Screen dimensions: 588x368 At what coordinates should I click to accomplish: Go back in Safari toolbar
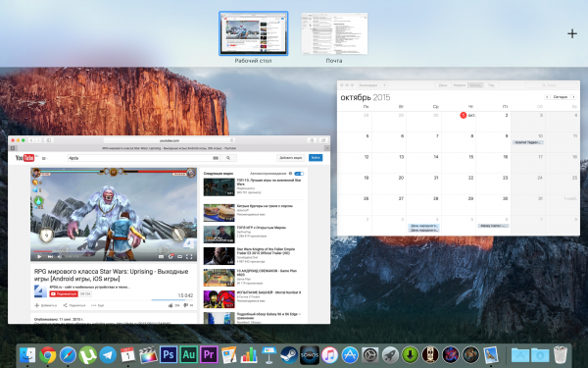tap(31, 140)
